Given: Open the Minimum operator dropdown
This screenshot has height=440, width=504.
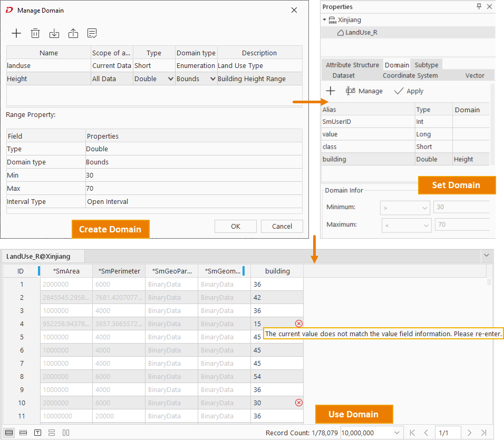Looking at the screenshot, I should [405, 208].
